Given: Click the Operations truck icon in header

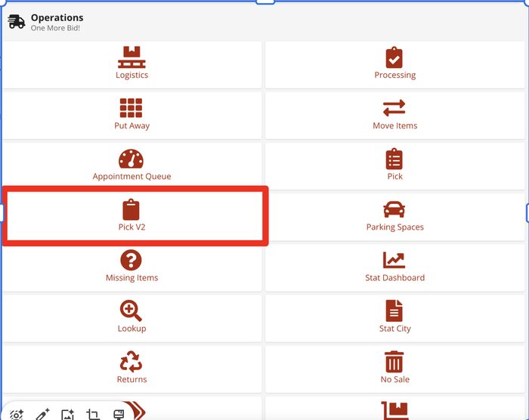Looking at the screenshot, I should (16, 22).
